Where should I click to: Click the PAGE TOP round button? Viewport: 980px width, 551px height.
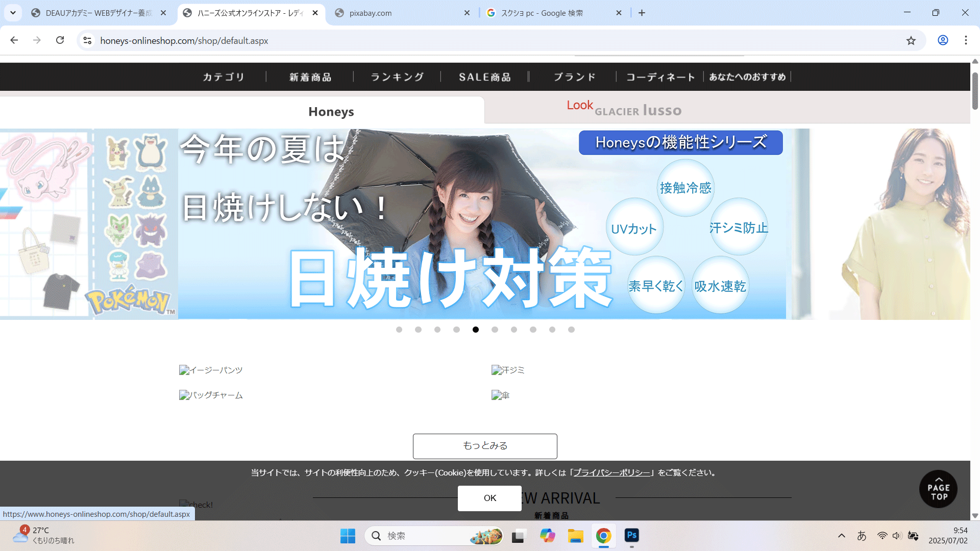(938, 489)
